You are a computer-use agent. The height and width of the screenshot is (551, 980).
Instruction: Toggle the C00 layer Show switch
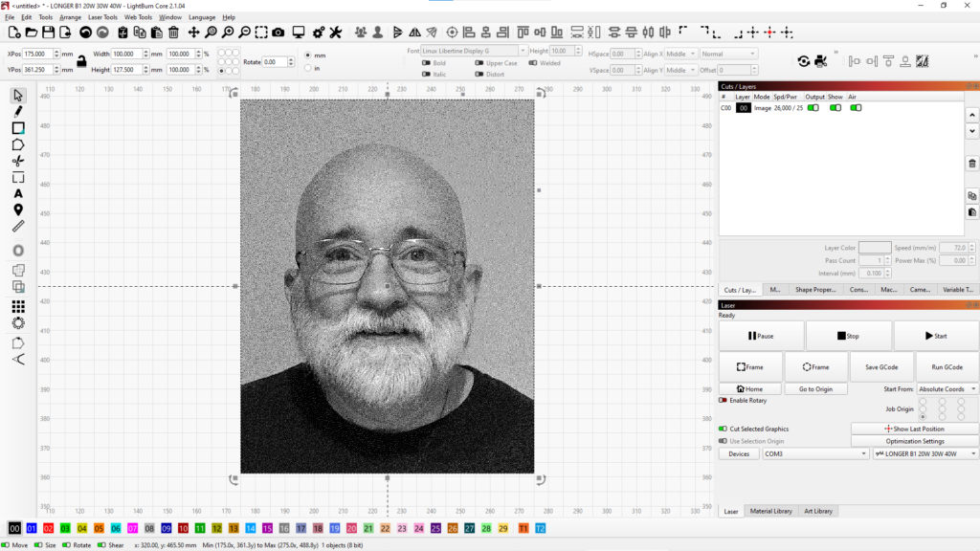tap(835, 107)
